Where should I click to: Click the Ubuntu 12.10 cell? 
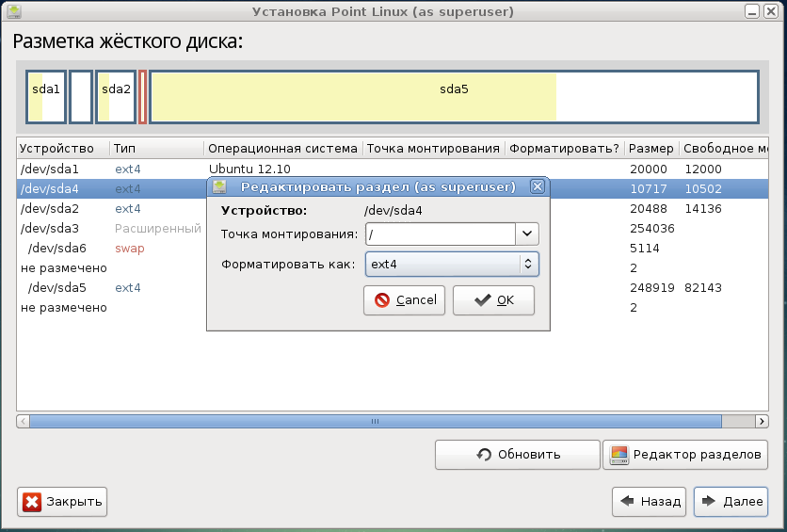click(x=250, y=169)
